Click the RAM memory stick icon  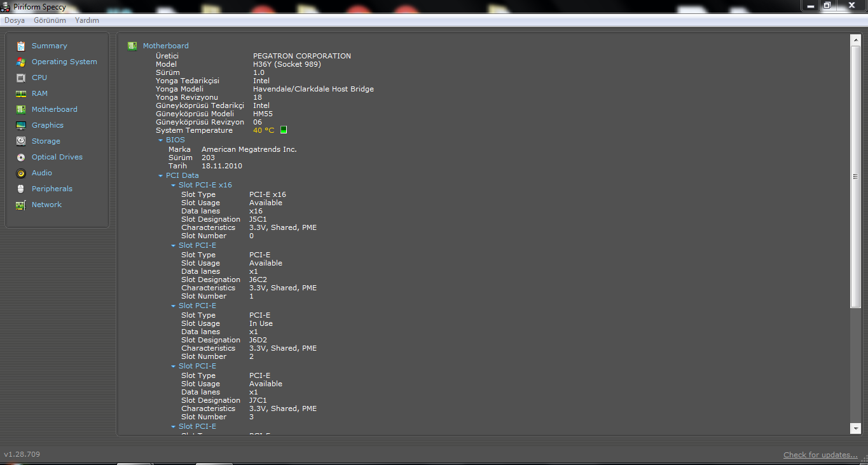click(x=21, y=93)
